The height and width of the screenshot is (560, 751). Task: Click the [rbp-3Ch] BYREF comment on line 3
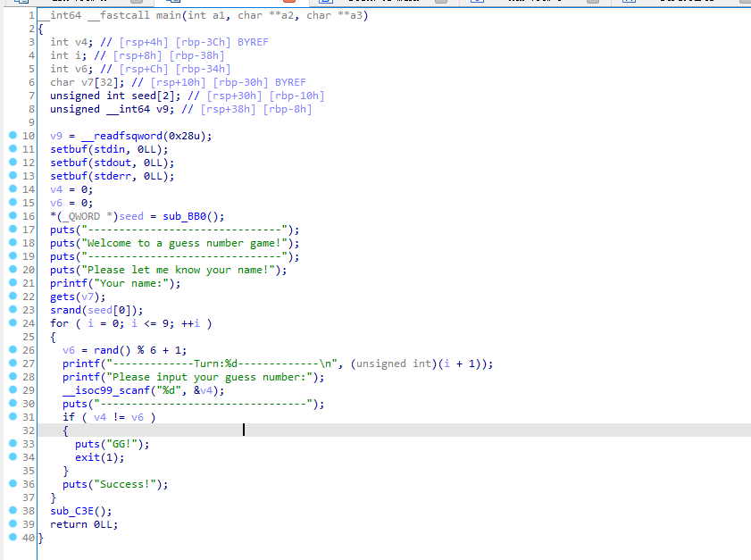[x=221, y=42]
